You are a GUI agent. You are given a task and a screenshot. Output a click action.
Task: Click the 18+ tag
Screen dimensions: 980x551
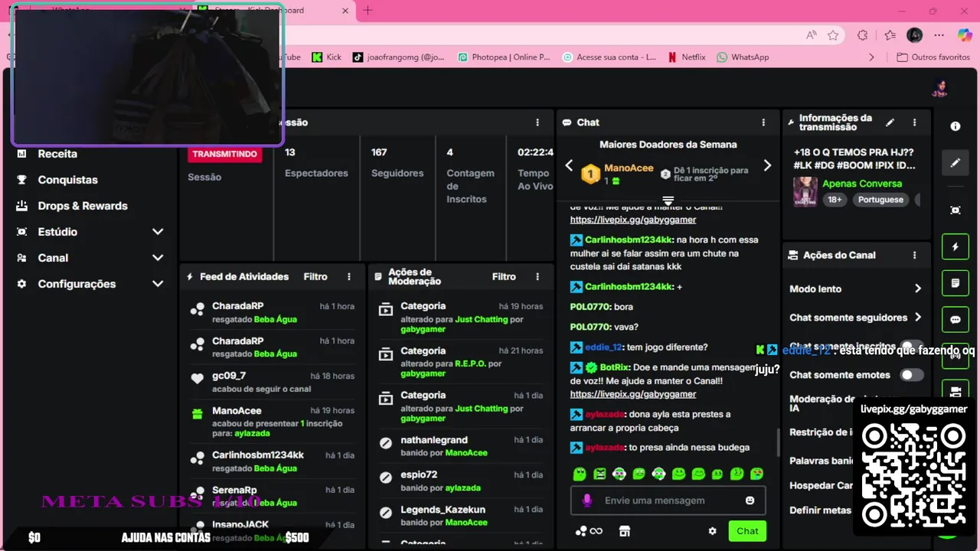point(835,200)
